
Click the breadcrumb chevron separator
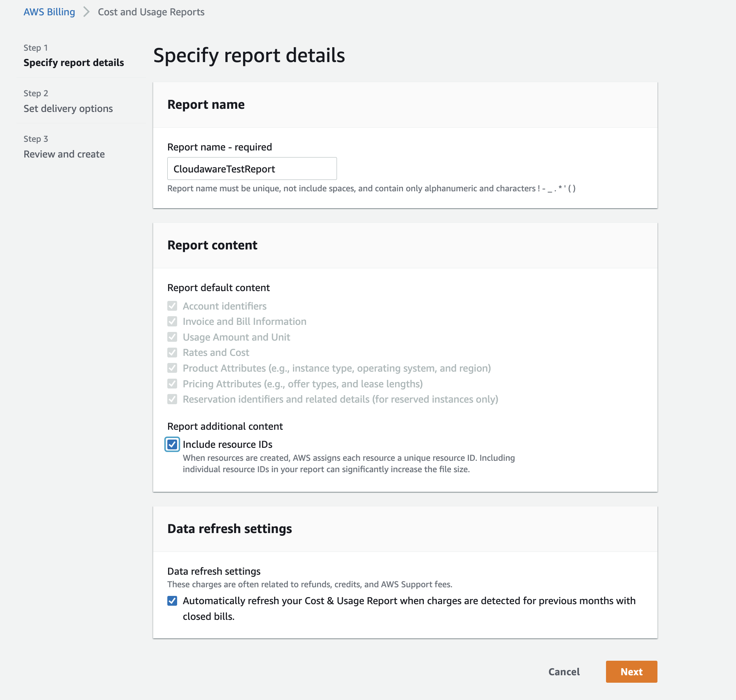click(86, 12)
